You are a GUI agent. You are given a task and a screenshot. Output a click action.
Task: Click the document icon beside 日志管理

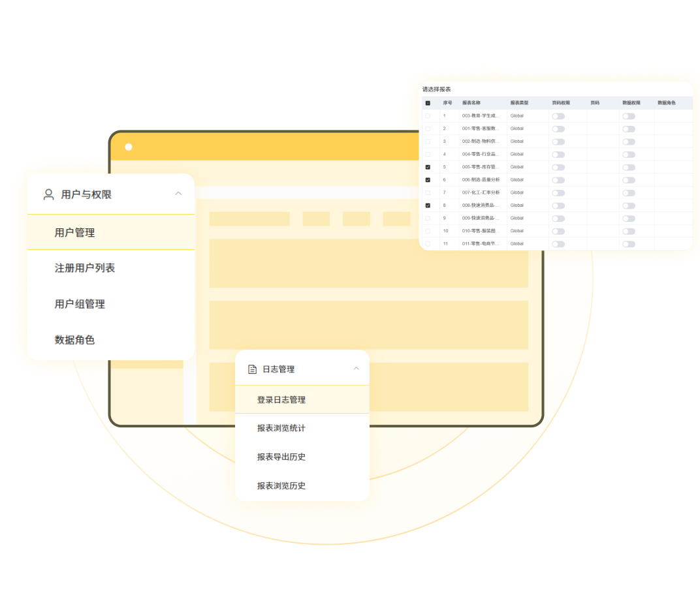[x=253, y=368]
